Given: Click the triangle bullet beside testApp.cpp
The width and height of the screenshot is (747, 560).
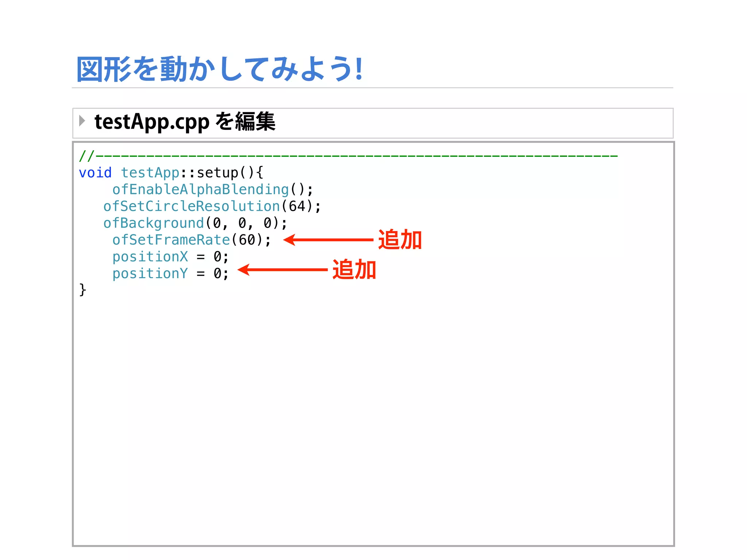Looking at the screenshot, I should pyautogui.click(x=82, y=121).
